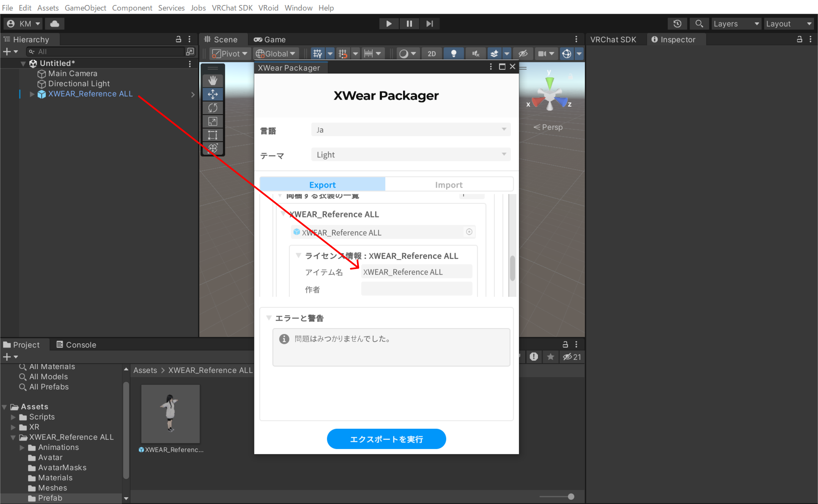Viewport: 818px width, 504px height.
Task: Toggle Scene audio mute
Action: pos(476,54)
